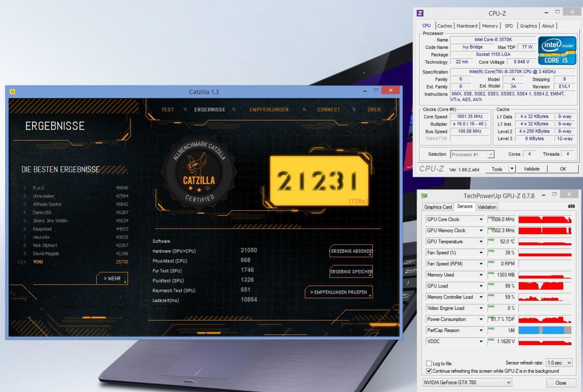Click the CPU-Z processor Name field
The width and height of the screenshot is (583, 392).
[493, 39]
